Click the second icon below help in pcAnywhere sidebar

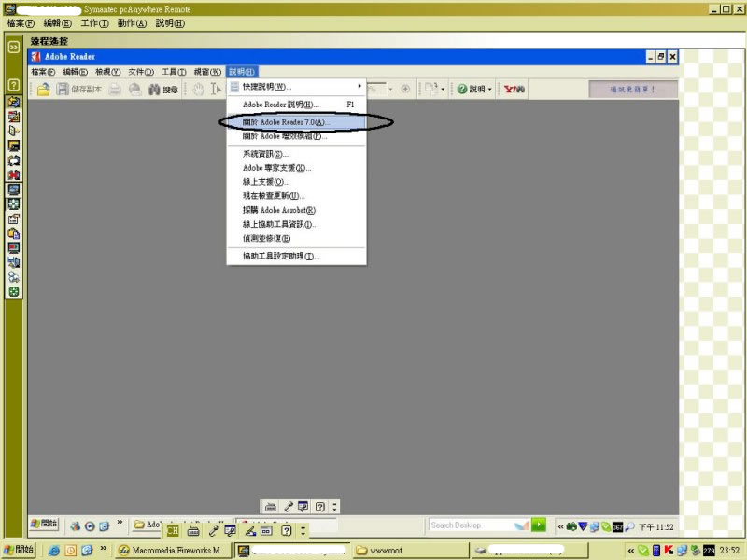tap(14, 116)
